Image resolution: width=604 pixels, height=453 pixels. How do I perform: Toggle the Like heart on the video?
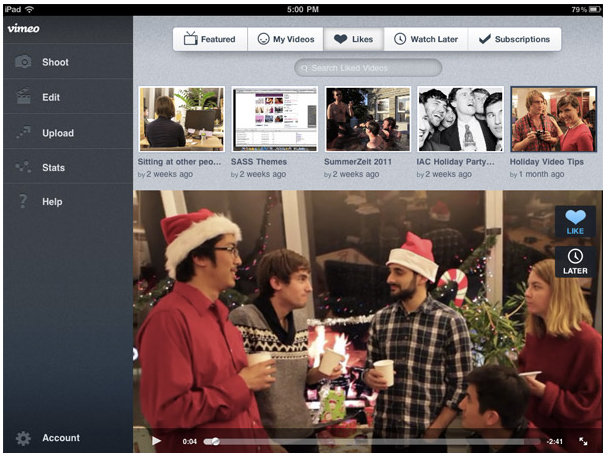[x=575, y=221]
